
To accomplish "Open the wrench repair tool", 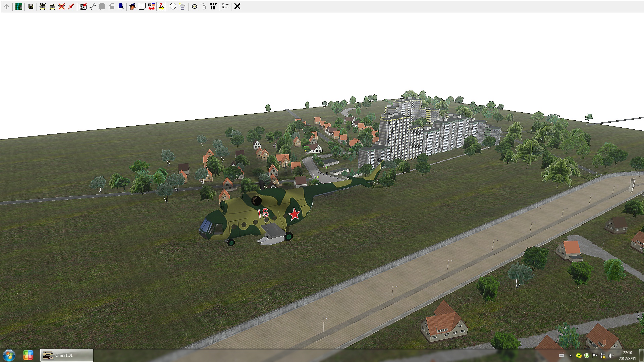I will (x=93, y=6).
